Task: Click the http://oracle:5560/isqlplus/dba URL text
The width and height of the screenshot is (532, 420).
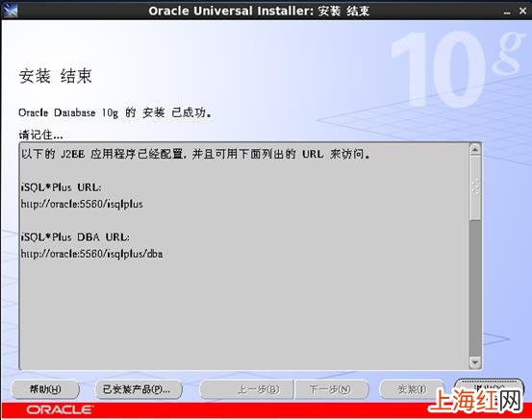Action: 91,254
